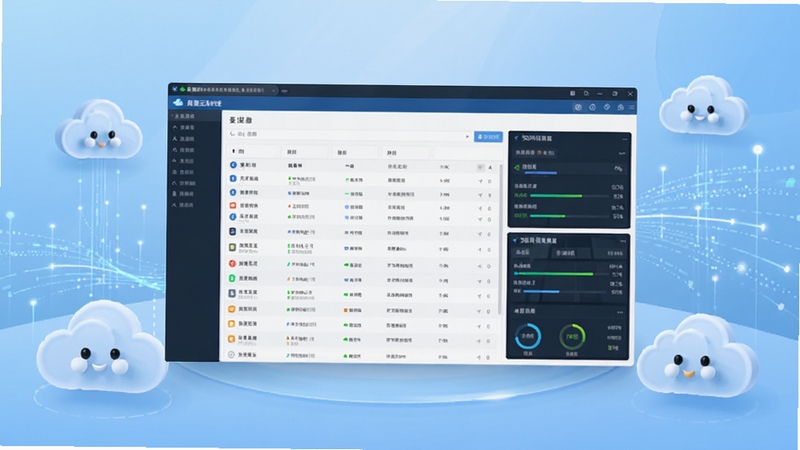This screenshot has width=800, height=450.
Task: Open the ellipsis menu of the upper dark panel header
Action: [x=624, y=139]
